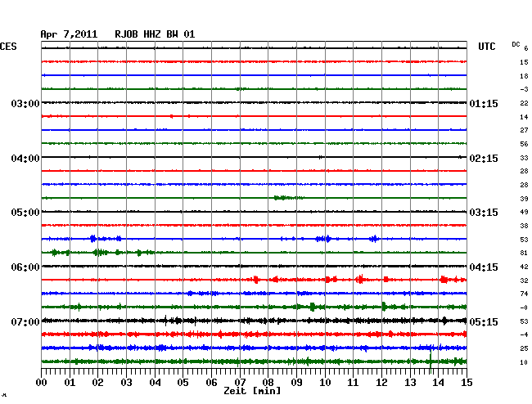Click minute tick label '06' on time axis
This screenshot has width=532, height=404.
pos(211,383)
